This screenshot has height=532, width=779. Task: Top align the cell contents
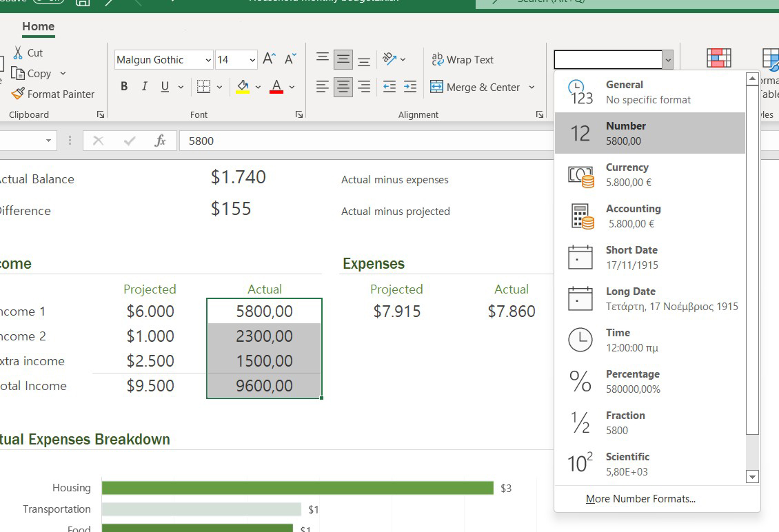click(323, 59)
